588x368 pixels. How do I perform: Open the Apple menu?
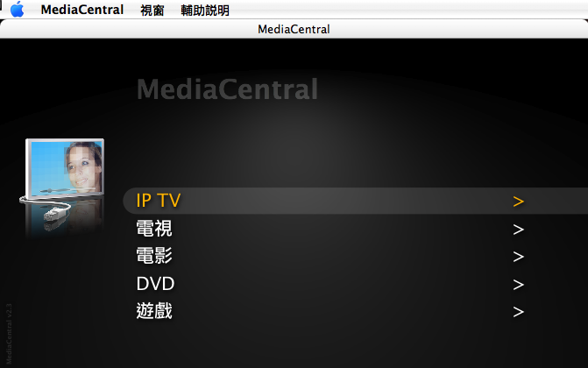coord(17,10)
